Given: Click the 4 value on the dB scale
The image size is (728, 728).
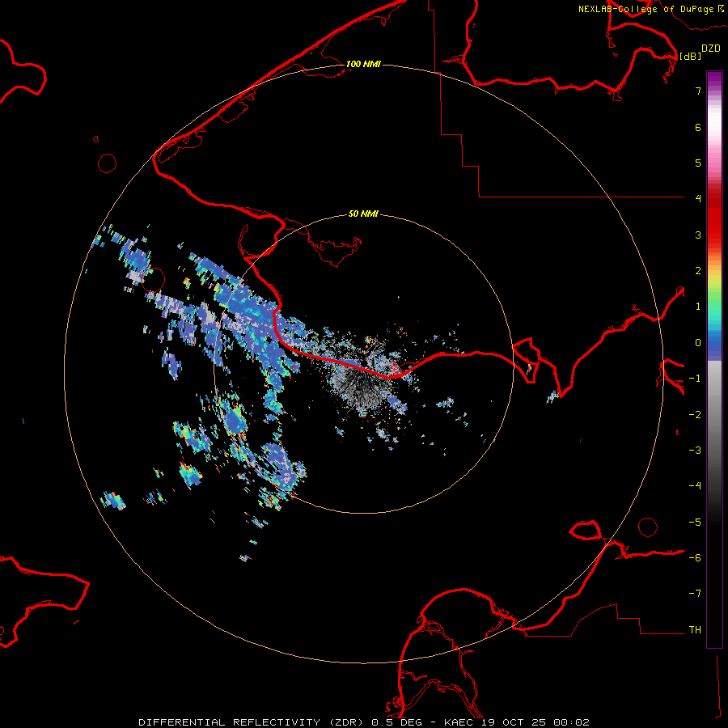Looking at the screenshot, I should coord(698,199).
